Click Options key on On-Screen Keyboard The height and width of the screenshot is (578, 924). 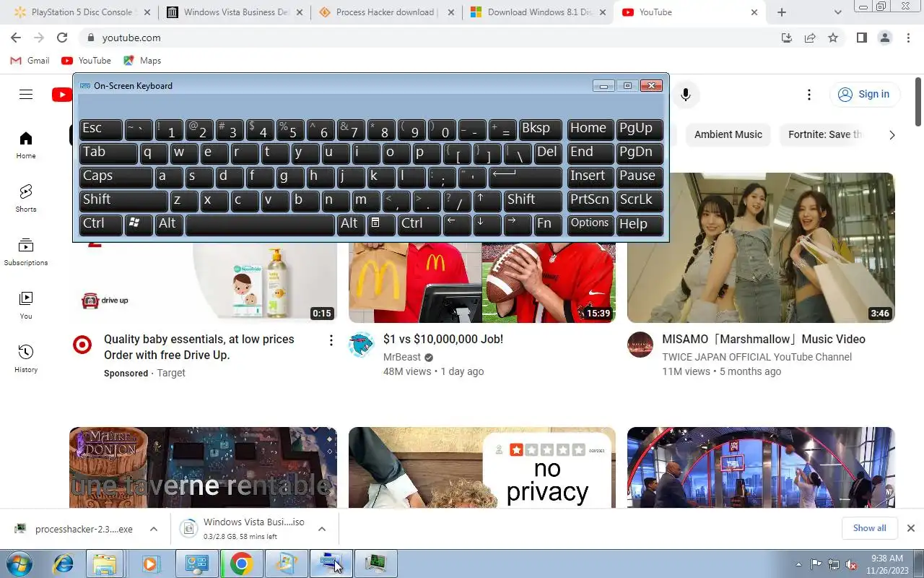(x=590, y=225)
